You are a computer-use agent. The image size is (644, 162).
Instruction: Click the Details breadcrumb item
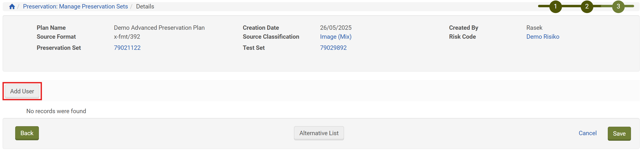click(x=145, y=7)
